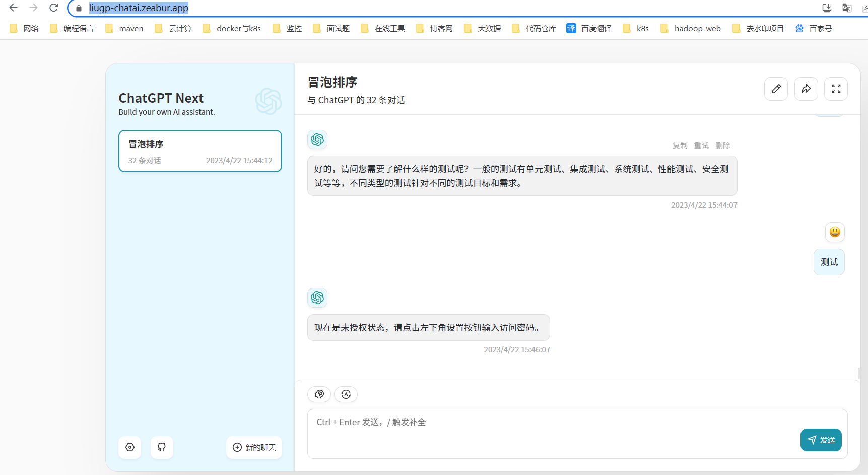Viewport: 868px width, 475px height.
Task: Click the 与 ChatGPT 的 32 条对话 subtitle
Action: pos(356,100)
